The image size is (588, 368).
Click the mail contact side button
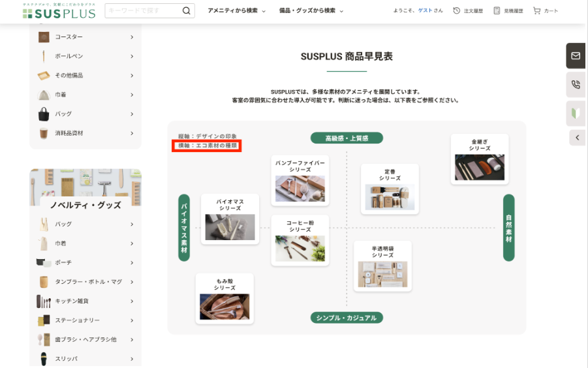click(x=576, y=56)
